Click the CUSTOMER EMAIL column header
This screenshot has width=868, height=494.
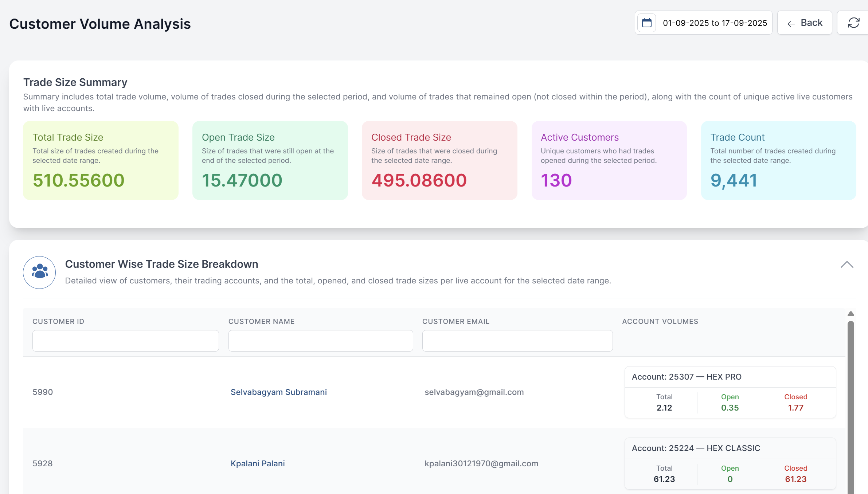click(455, 321)
